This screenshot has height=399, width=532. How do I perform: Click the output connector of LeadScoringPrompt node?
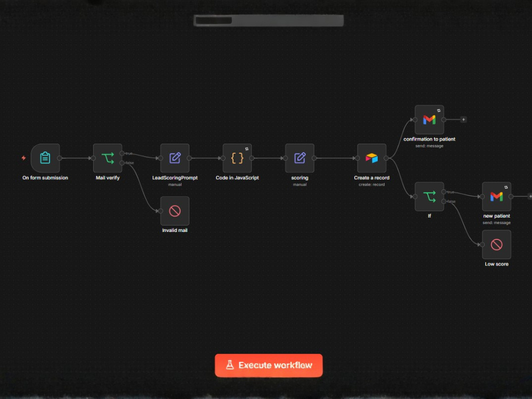[x=189, y=158]
